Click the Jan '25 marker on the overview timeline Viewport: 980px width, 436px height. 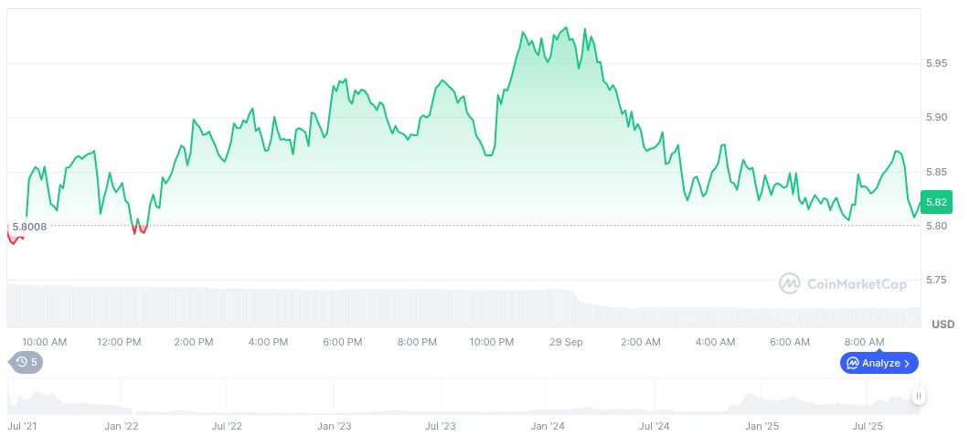pyautogui.click(x=761, y=426)
